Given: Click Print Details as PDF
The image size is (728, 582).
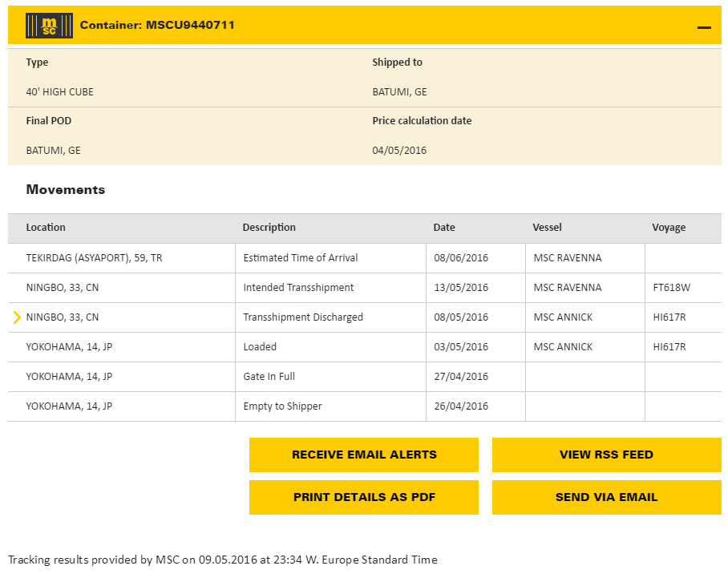Looking at the screenshot, I should point(364,497).
